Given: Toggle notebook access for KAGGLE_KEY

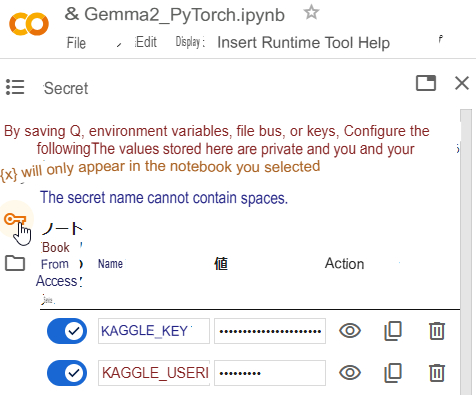Looking at the screenshot, I should click(67, 331).
